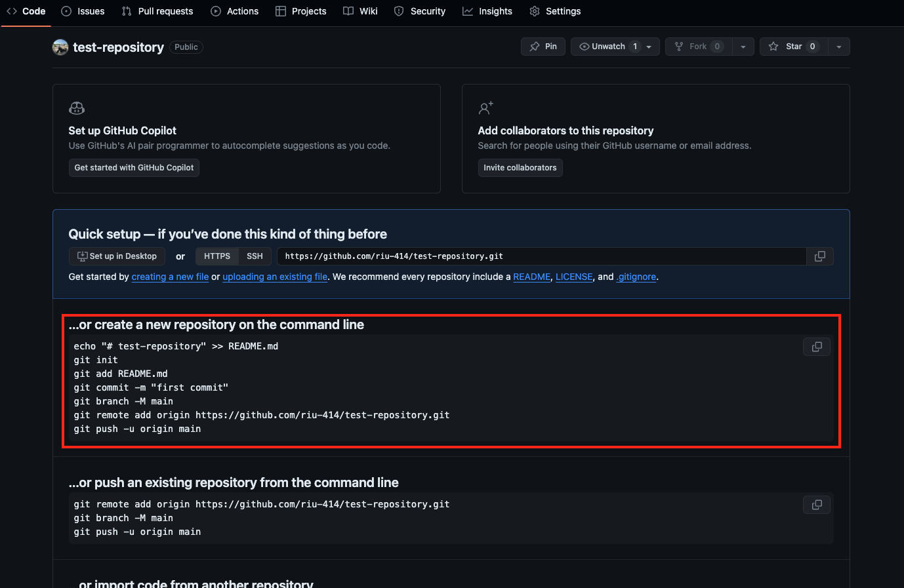Open the creating a new file link

[170, 277]
